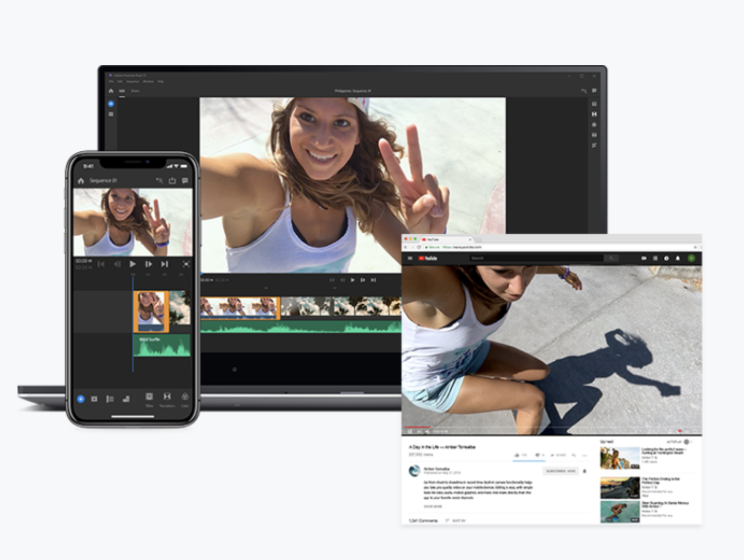This screenshot has height=560, width=744.
Task: Tap the Share icon in phone header
Action: tap(172, 181)
